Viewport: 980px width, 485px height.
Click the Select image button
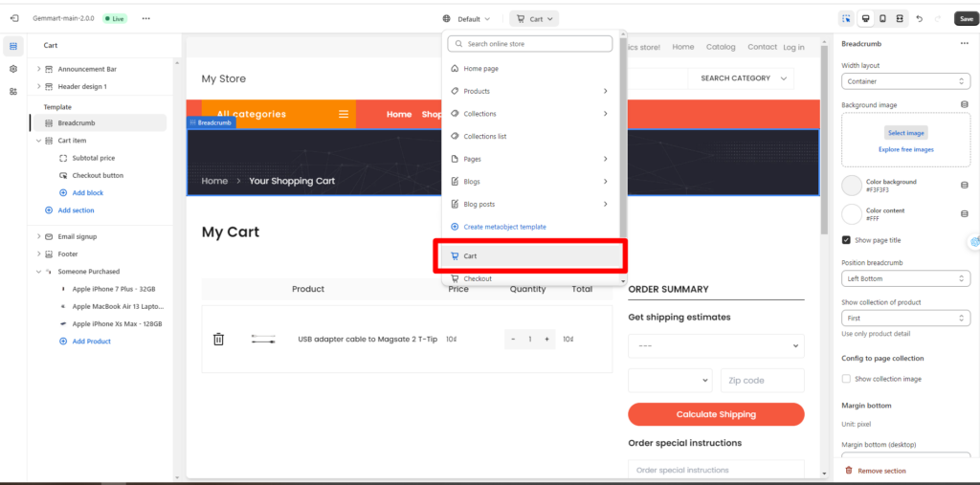coord(905,133)
